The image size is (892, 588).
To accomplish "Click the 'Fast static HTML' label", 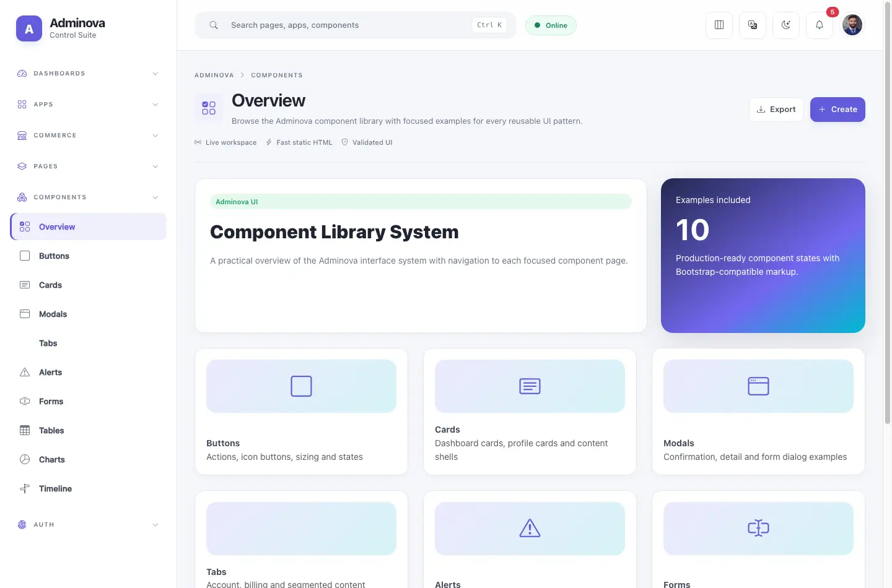I will [299, 142].
